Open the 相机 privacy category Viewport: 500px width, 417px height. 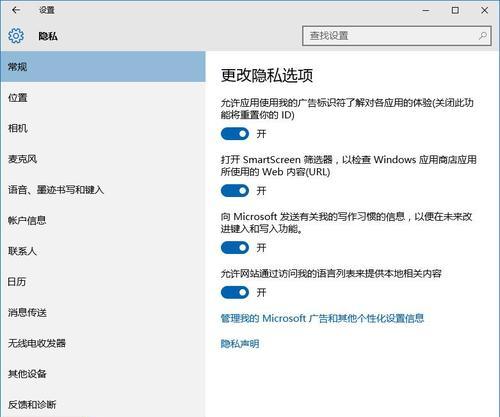click(x=103, y=128)
